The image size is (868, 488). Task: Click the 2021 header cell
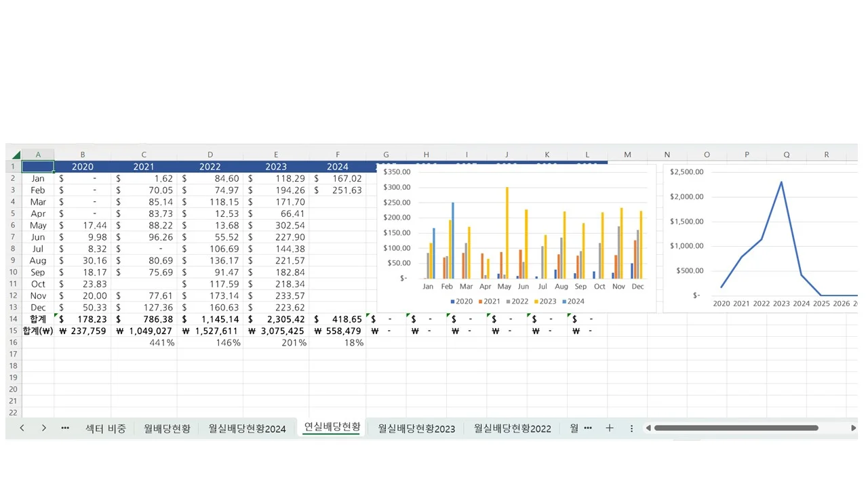click(x=144, y=167)
